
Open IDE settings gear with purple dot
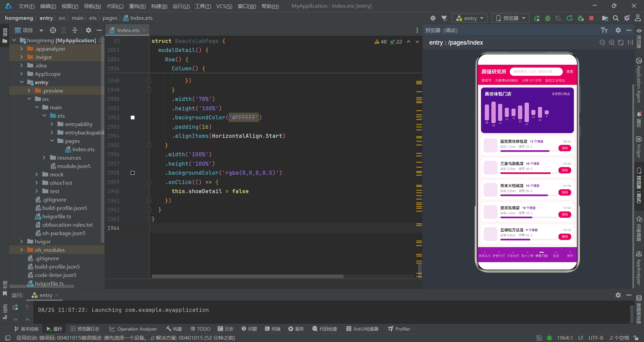click(x=627, y=18)
